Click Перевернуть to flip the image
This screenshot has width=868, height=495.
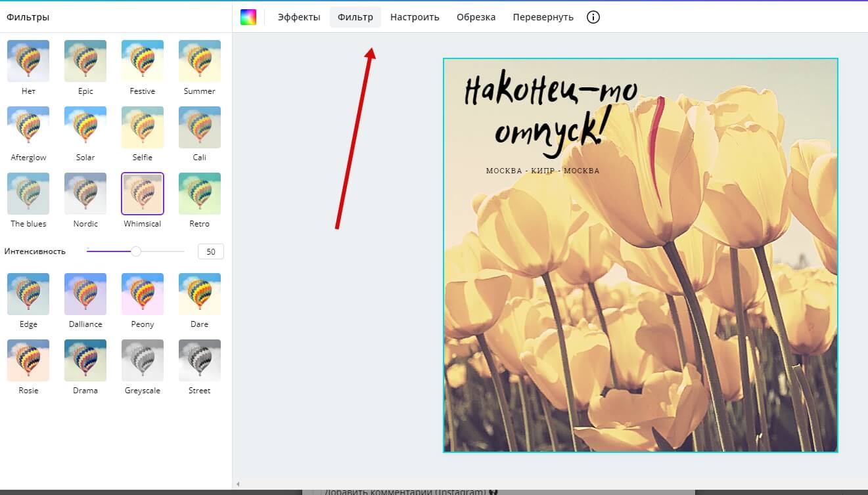coord(543,17)
